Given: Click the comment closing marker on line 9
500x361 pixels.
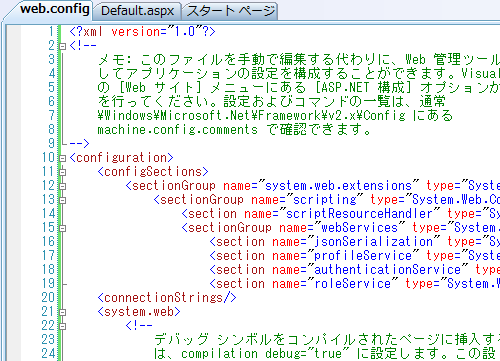Looking at the screenshot, I should pyautogui.click(x=80, y=144).
